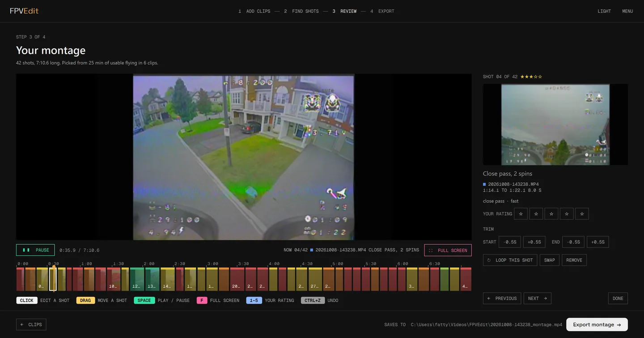Swap the current shot

pos(550,260)
